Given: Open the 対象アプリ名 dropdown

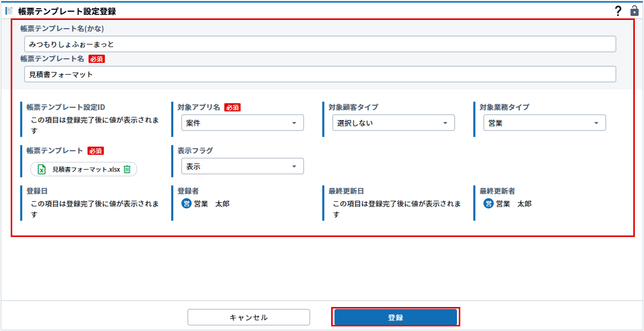Looking at the screenshot, I should (x=242, y=123).
